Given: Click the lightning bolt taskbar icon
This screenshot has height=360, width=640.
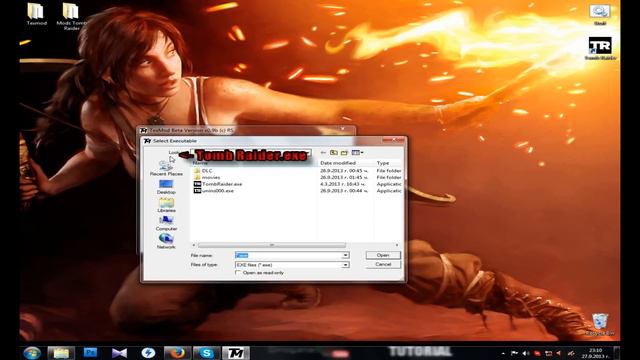Looking at the screenshot, I should click(148, 353).
